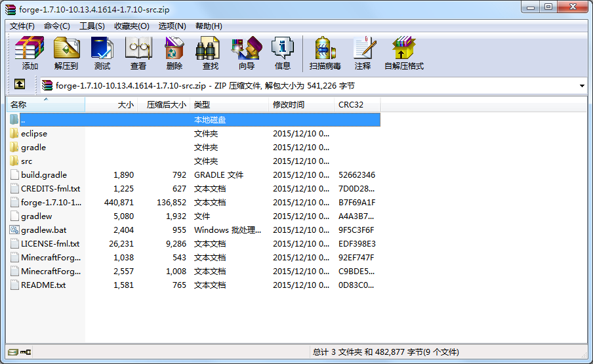593x364 pixels.
Task: Click the CREDITS-fml.txt file icon
Action: (14, 188)
